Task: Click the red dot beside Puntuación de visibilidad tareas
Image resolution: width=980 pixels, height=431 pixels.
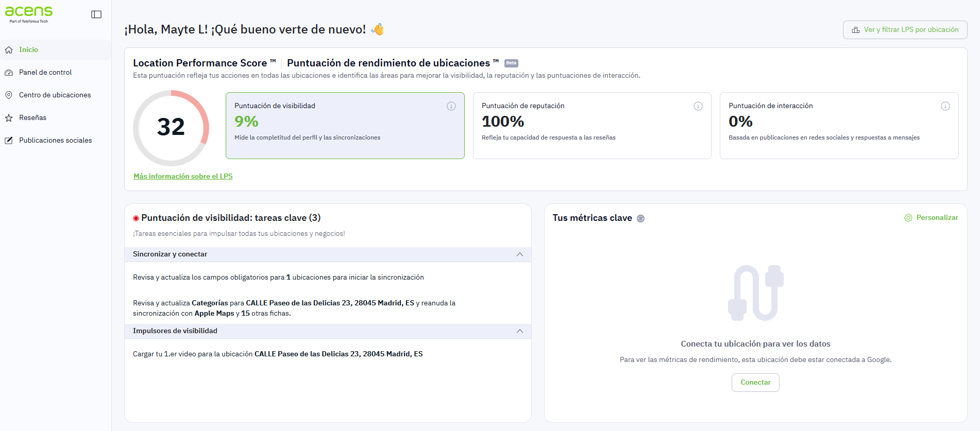Action: (136, 218)
